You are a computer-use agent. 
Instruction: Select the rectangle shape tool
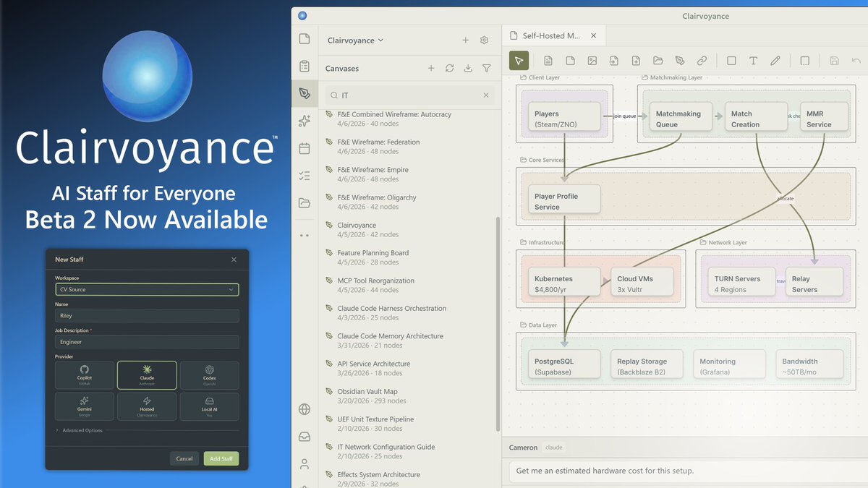point(731,61)
